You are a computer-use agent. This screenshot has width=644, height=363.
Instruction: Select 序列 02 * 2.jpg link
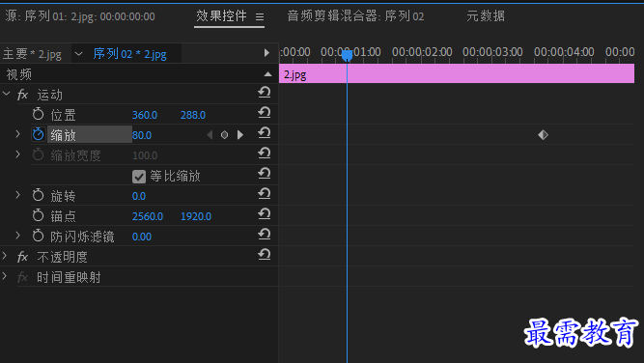tap(129, 54)
